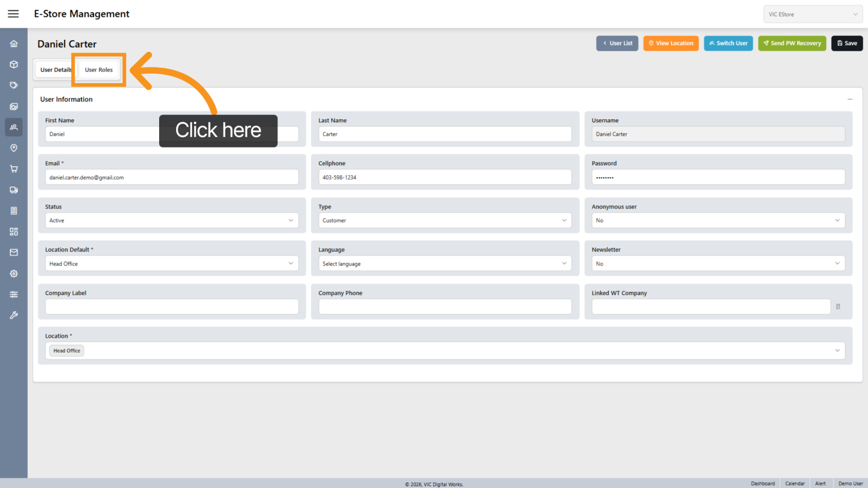Open the Select language dropdown
The height and width of the screenshot is (488, 868).
click(x=444, y=264)
